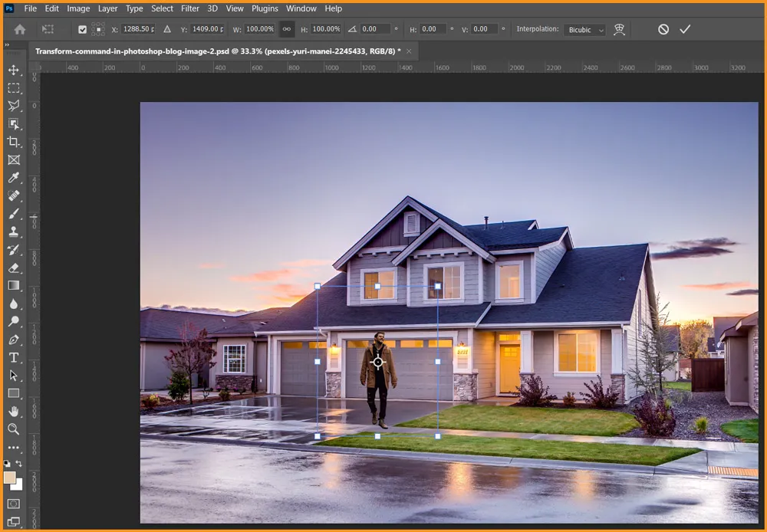Pick the Eyedropper tool

pyautogui.click(x=14, y=178)
